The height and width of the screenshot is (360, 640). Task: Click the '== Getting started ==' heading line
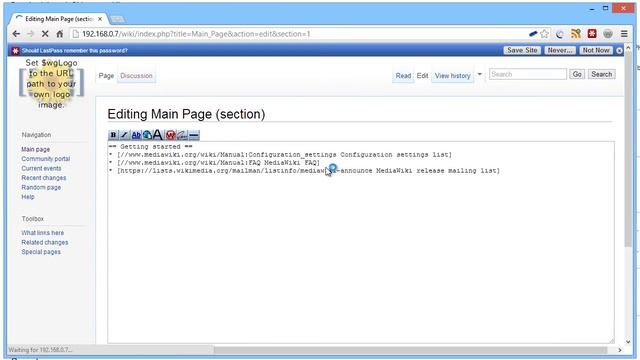[150, 147]
